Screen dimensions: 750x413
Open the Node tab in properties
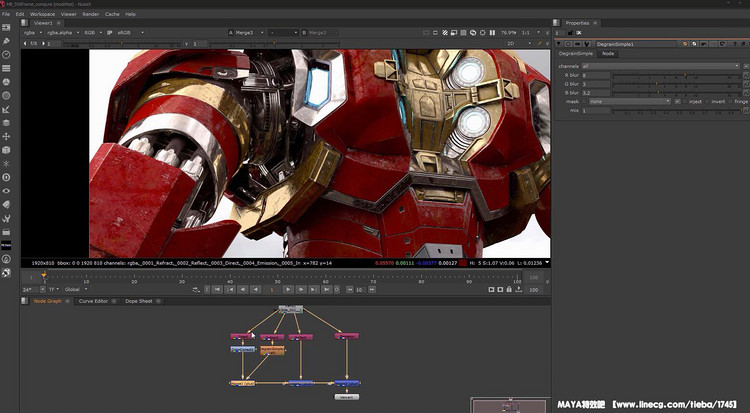606,54
